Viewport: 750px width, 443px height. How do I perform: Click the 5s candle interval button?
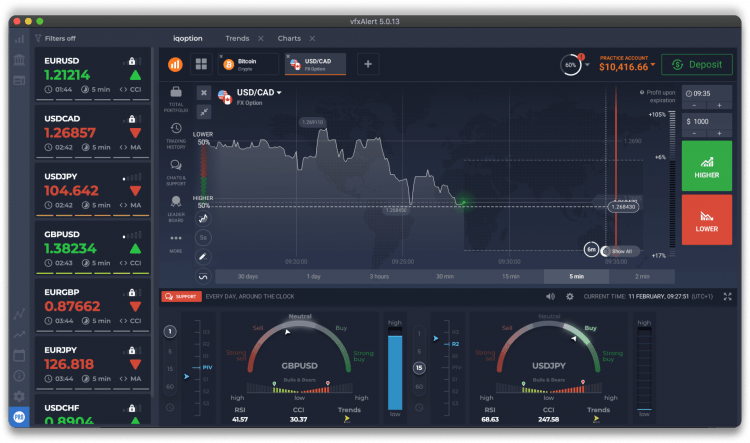tap(203, 238)
